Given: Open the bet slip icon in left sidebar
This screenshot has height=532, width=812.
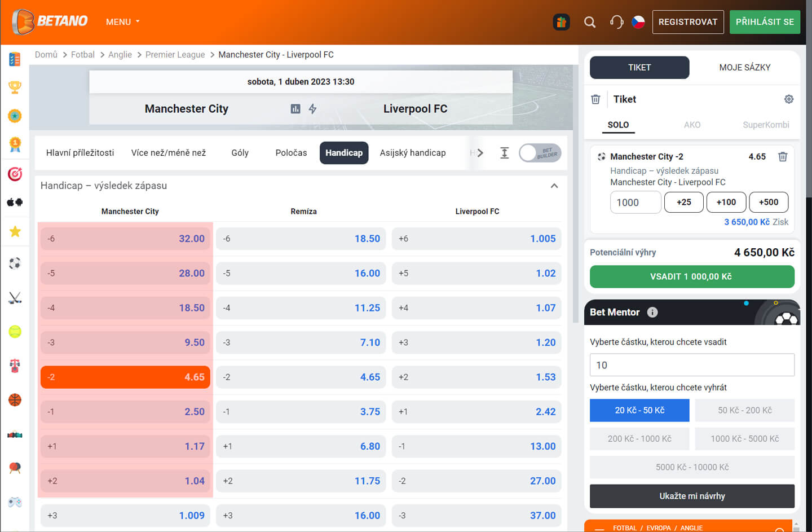Looking at the screenshot, I should pos(15,59).
